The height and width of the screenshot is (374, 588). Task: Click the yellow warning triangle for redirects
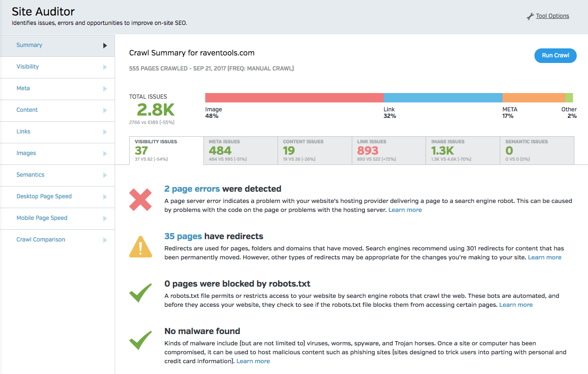point(140,247)
